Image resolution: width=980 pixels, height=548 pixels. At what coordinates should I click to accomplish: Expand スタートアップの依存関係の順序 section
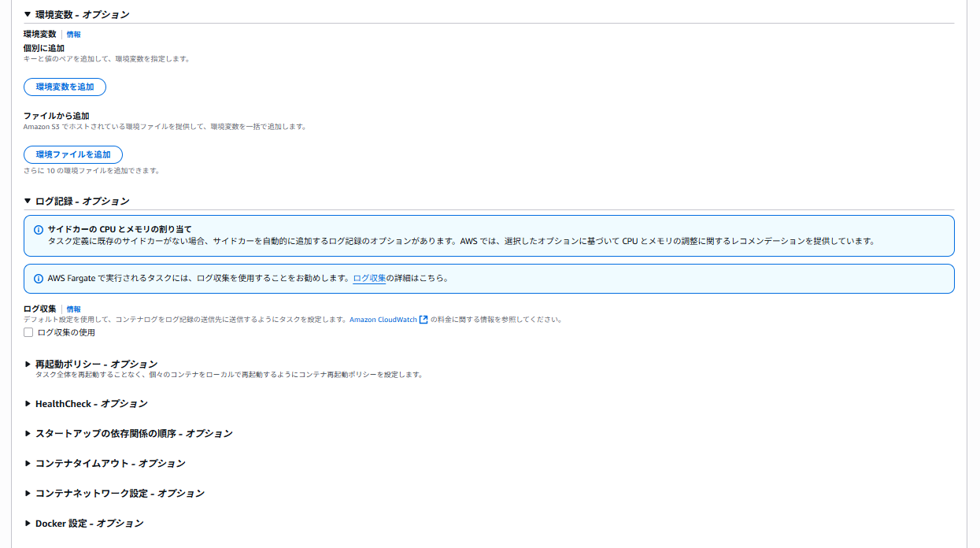[128, 433]
